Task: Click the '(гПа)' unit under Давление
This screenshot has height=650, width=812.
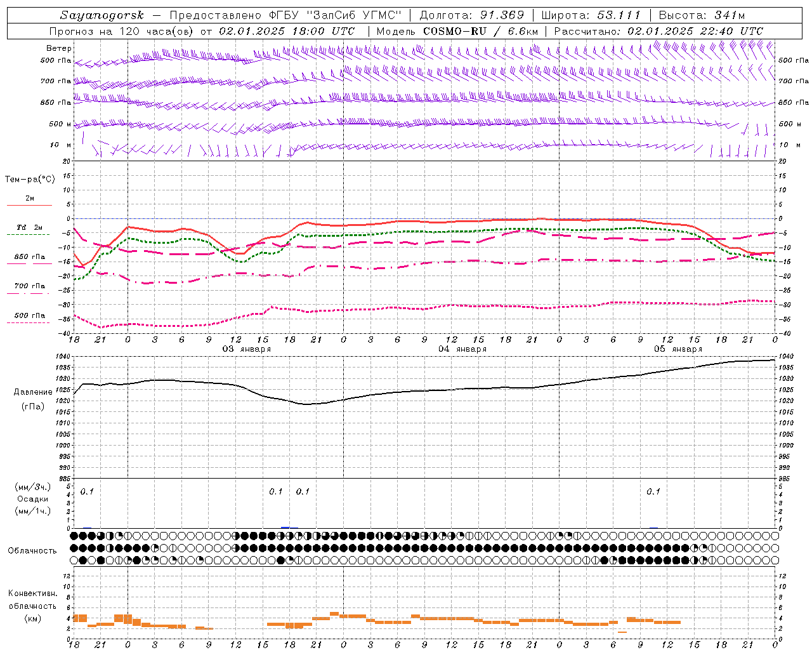Action: point(32,406)
